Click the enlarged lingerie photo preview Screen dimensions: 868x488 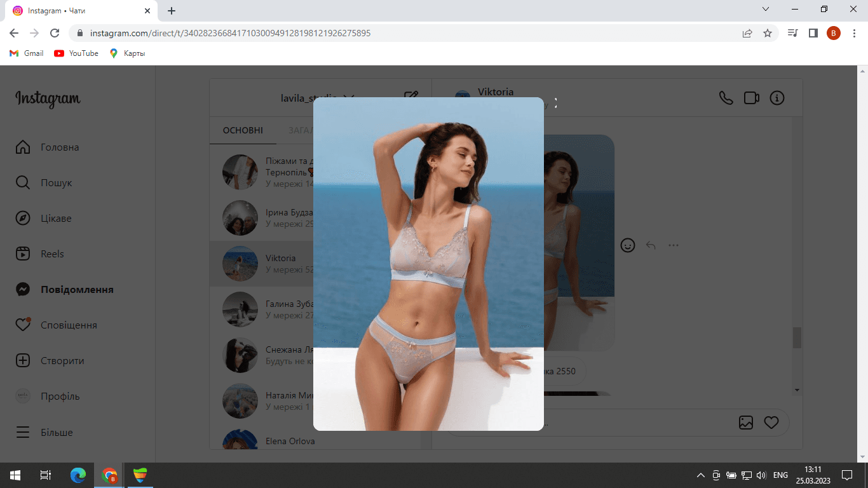(428, 264)
